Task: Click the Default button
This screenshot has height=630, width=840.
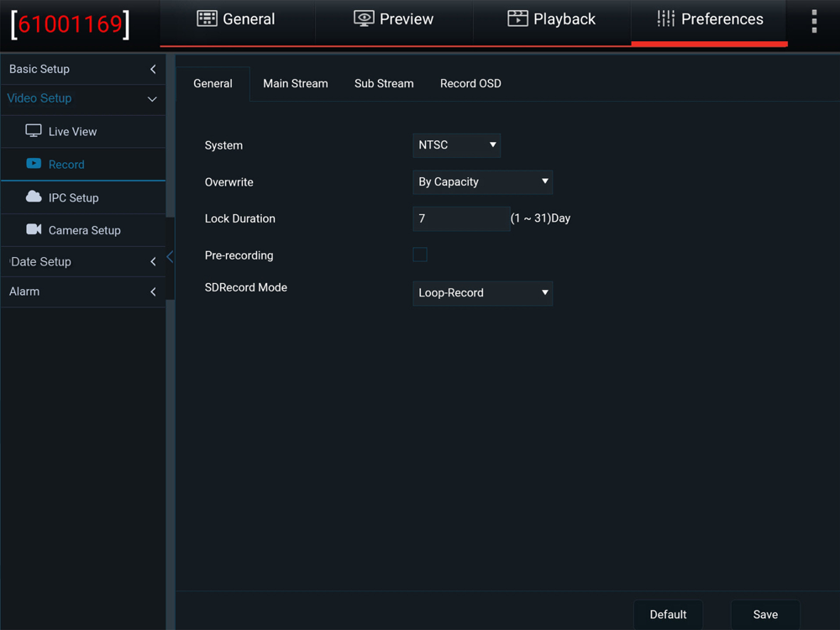Action: (668, 614)
